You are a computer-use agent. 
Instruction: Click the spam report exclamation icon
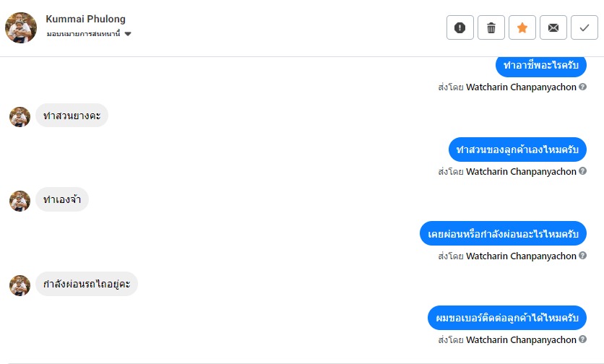[x=460, y=28]
